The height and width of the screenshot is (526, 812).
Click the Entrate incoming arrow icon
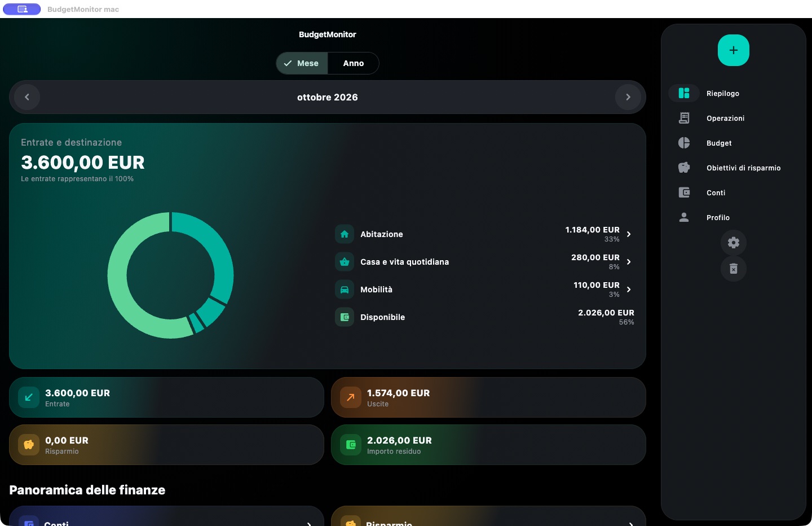click(29, 397)
